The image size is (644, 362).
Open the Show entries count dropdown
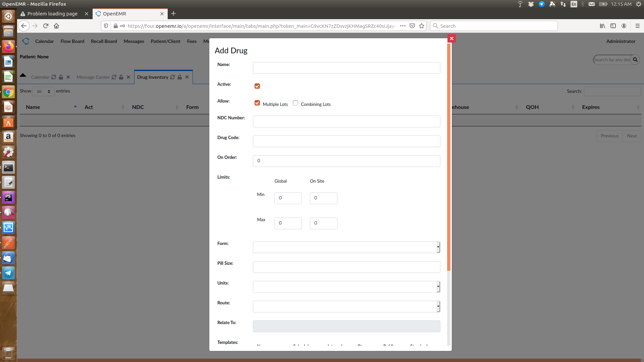tap(44, 92)
